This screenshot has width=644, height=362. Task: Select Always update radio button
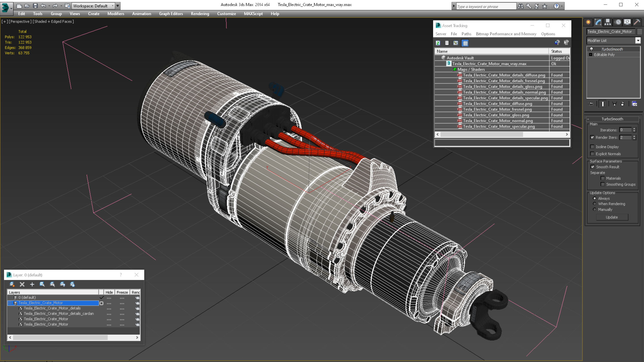(x=595, y=198)
